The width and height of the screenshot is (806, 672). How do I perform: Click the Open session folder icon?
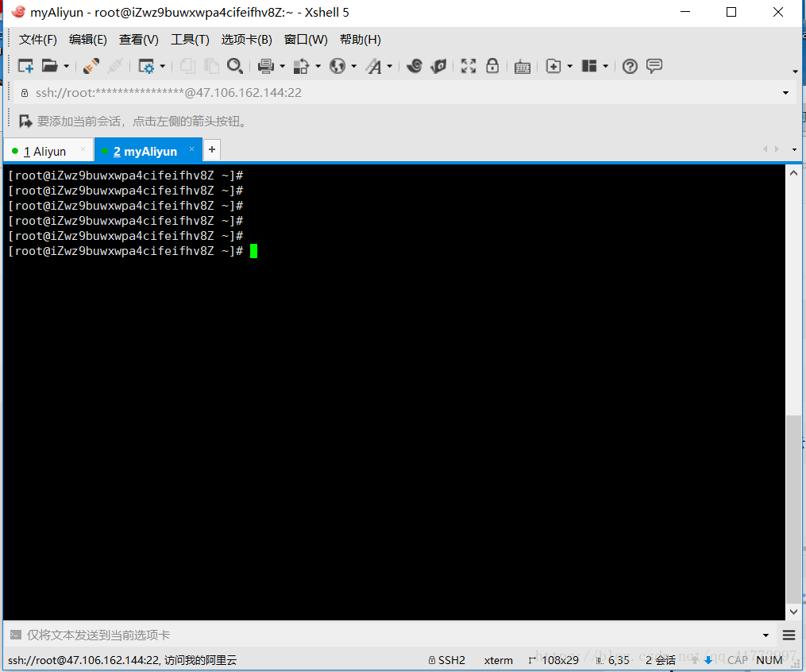pyautogui.click(x=49, y=66)
